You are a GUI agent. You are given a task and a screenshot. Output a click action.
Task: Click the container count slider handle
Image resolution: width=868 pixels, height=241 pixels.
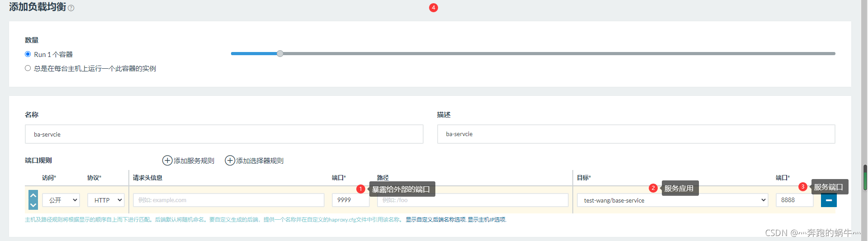[280, 53]
